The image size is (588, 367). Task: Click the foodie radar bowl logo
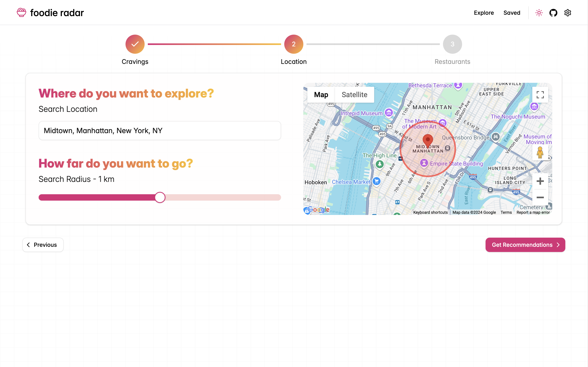[21, 13]
